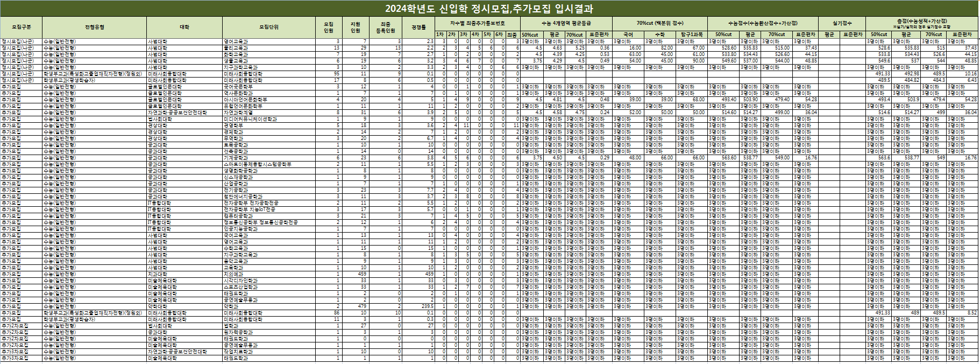980x364 pixels.
Task: Select the '컴퓨터공학과' cell
Action: point(269,216)
